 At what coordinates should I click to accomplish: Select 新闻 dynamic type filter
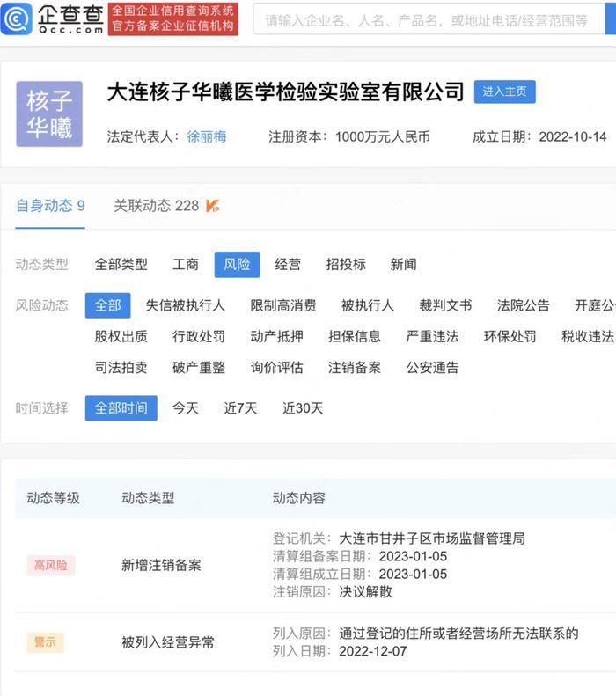coord(403,265)
